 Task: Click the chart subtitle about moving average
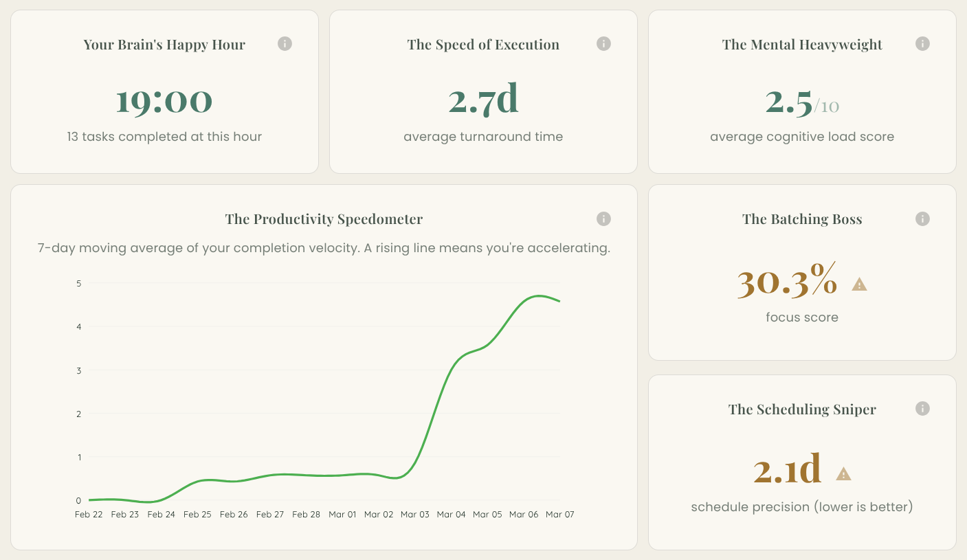(323, 247)
